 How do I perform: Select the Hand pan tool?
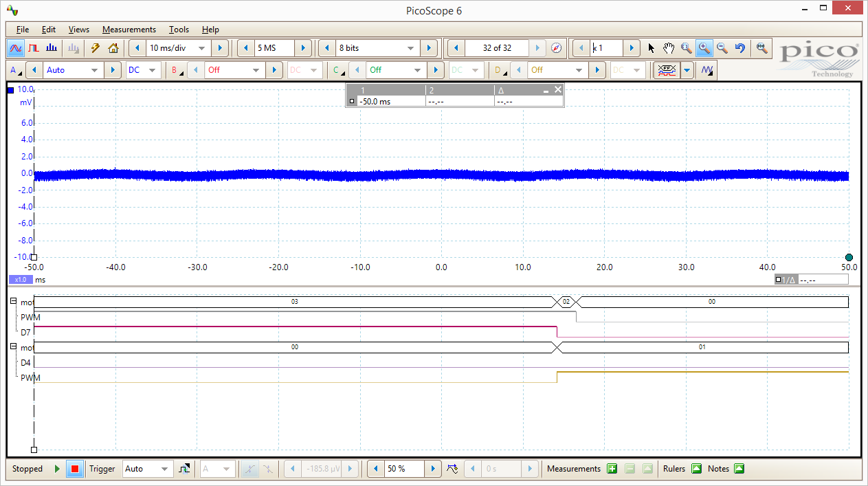[x=669, y=48]
